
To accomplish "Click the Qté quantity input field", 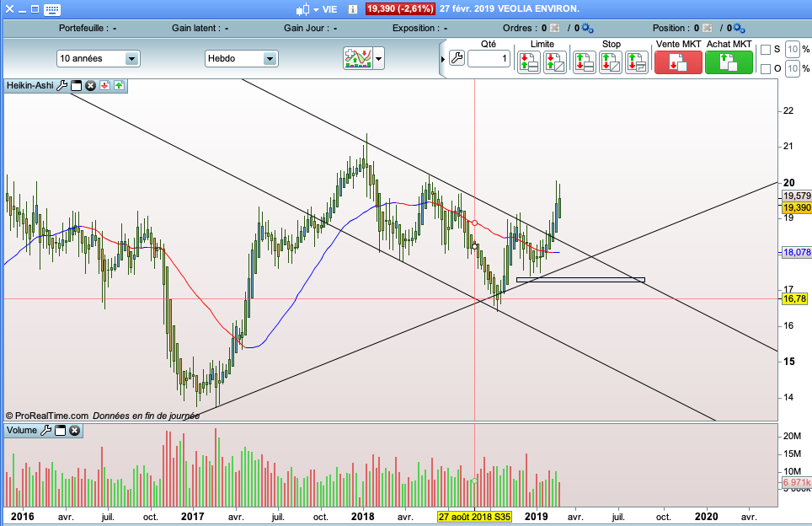I will [489, 58].
